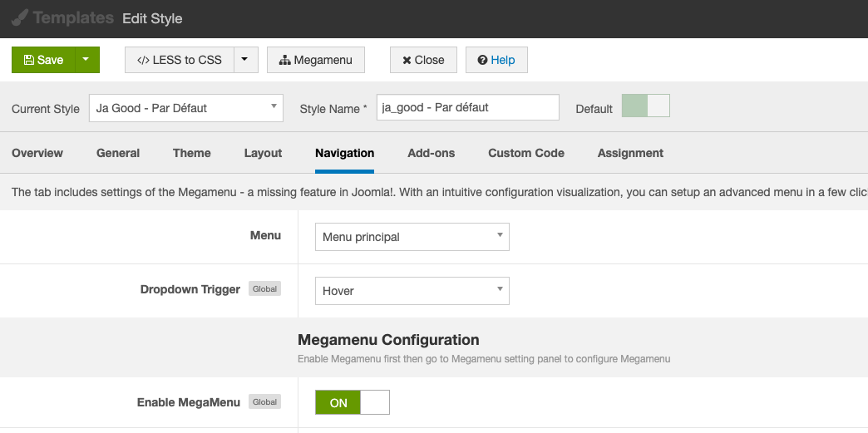Go to the Layout tab

pos(263,153)
